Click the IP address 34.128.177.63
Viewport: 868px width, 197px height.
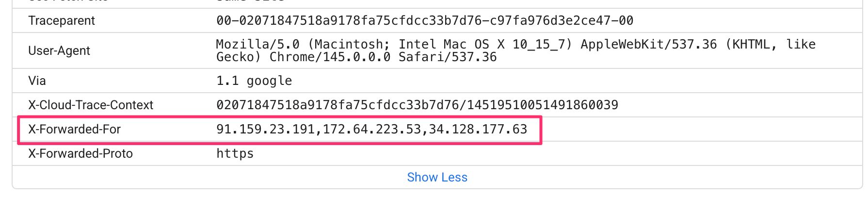(478, 129)
